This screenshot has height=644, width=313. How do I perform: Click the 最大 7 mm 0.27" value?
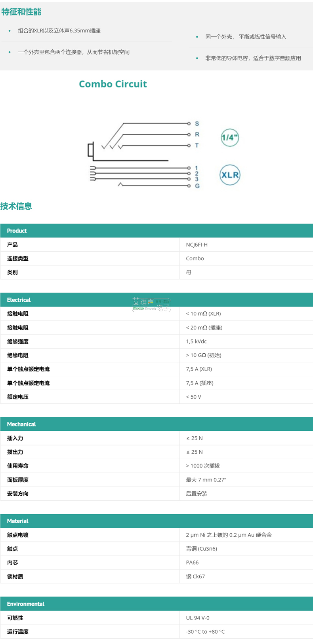pos(206,480)
